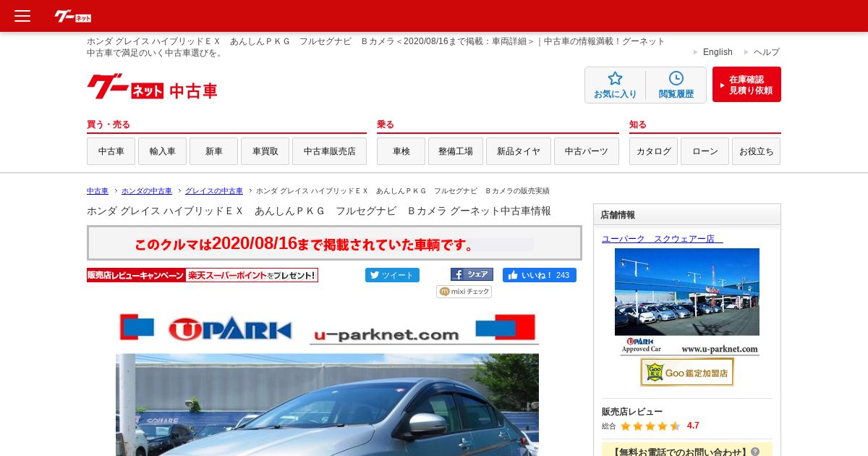The width and height of the screenshot is (868, 456).
Task: Click the グーネット中古車 main logo
Action: click(152, 87)
